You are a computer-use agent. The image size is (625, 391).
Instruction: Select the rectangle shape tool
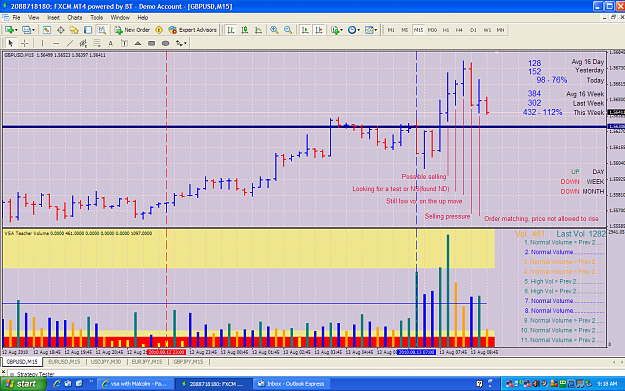(151, 43)
